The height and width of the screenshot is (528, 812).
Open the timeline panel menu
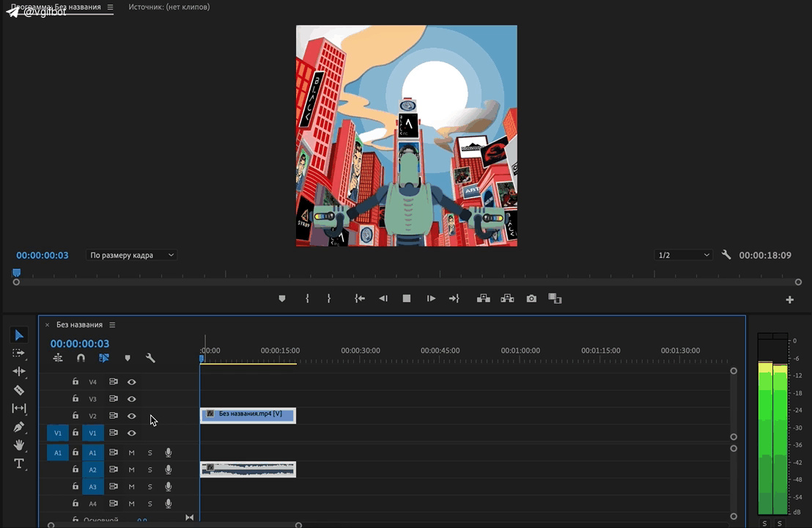(112, 325)
